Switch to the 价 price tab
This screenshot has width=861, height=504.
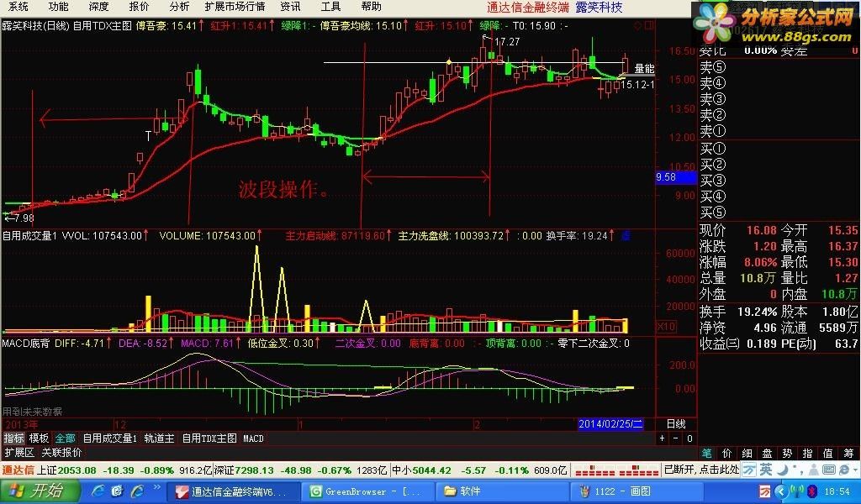727,453
